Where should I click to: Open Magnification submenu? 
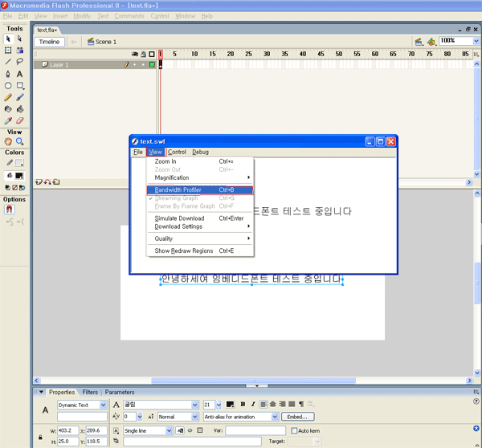coord(200,177)
